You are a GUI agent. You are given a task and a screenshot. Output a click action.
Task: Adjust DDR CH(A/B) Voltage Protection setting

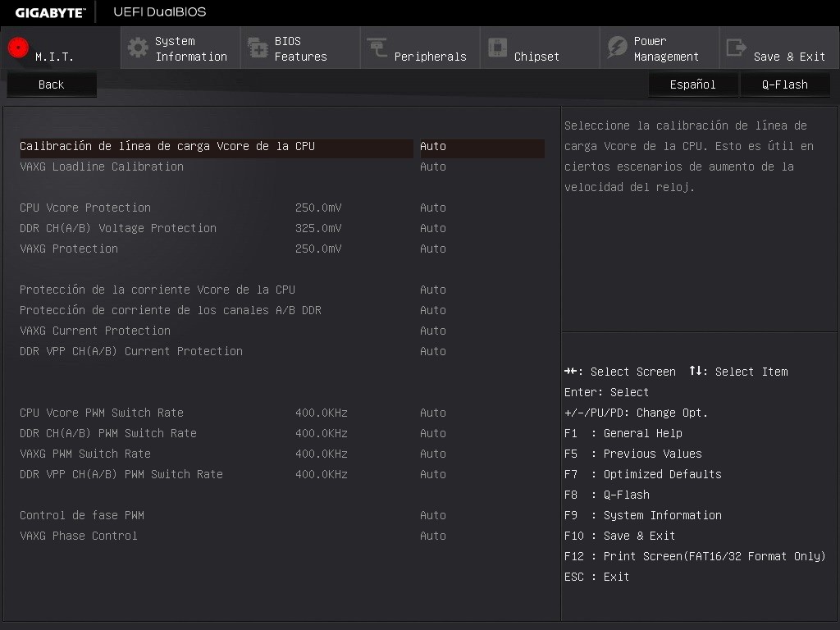433,228
